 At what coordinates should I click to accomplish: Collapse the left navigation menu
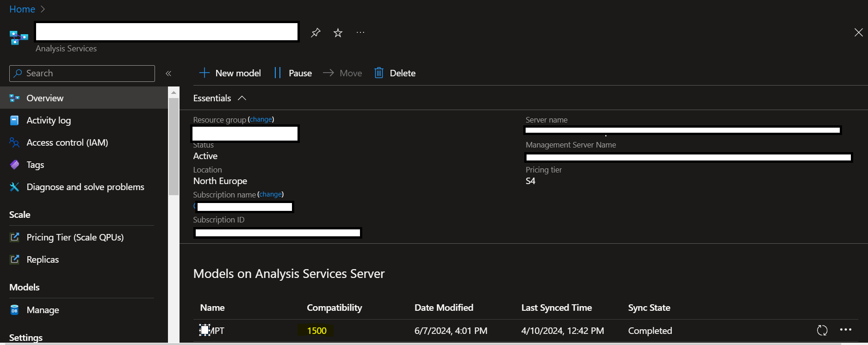click(x=168, y=74)
